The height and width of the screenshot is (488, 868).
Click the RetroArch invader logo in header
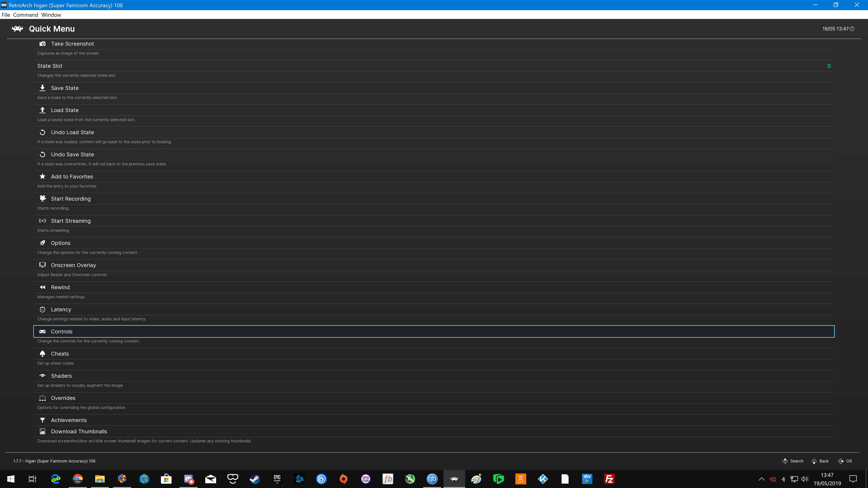tap(18, 29)
